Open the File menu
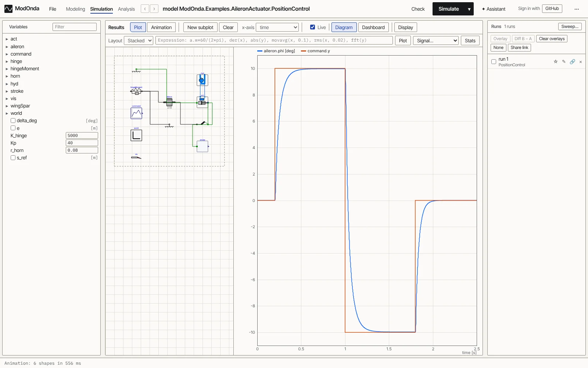Image resolution: width=588 pixels, height=368 pixels. click(53, 9)
